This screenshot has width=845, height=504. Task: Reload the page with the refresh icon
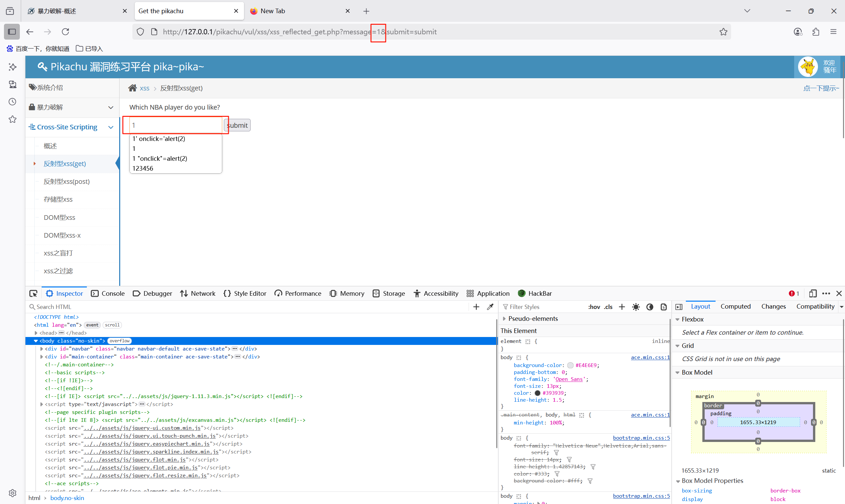point(65,32)
